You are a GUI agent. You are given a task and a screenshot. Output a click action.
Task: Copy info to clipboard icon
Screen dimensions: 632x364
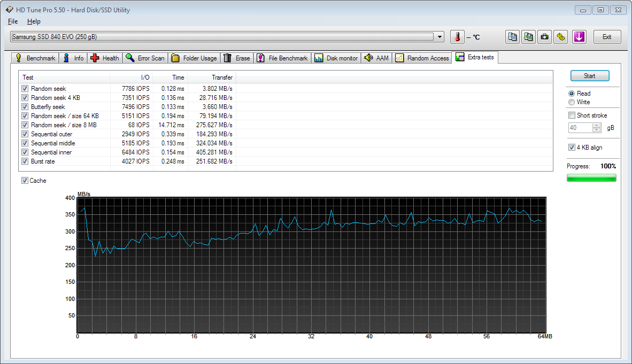[x=512, y=37]
